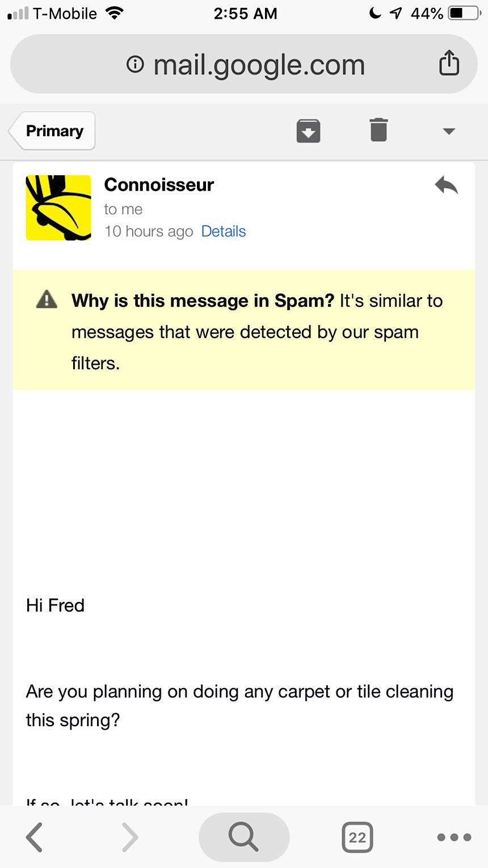This screenshot has width=488, height=868.
Task: Tap the reply arrow icon
Action: pyautogui.click(x=447, y=186)
